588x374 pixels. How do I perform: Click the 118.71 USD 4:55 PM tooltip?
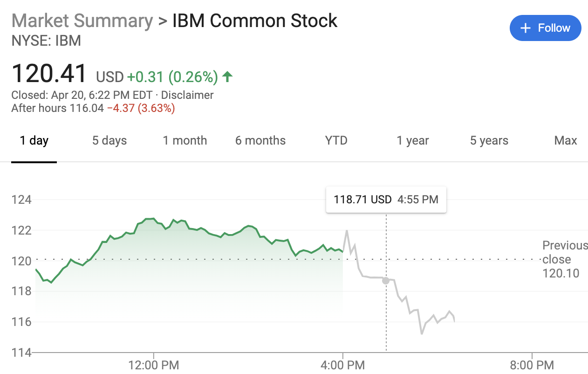coord(386,200)
